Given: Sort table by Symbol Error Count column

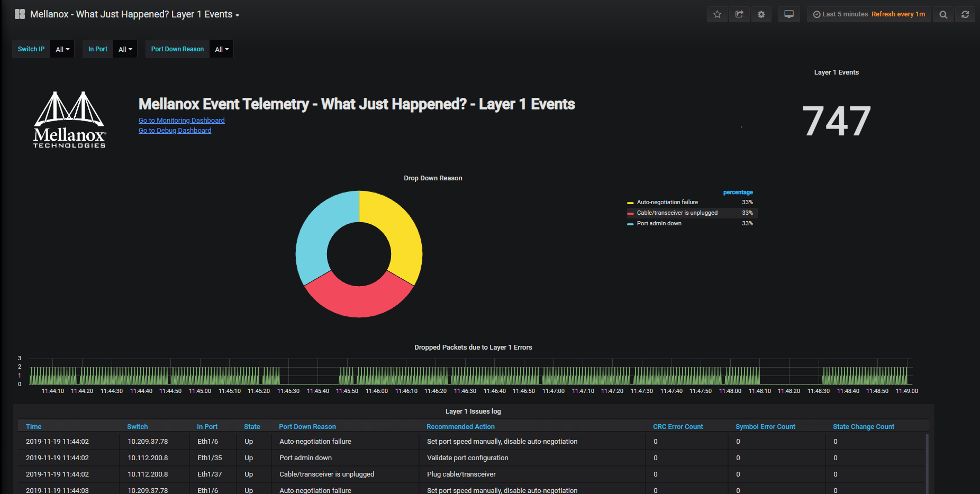Looking at the screenshot, I should pos(765,427).
